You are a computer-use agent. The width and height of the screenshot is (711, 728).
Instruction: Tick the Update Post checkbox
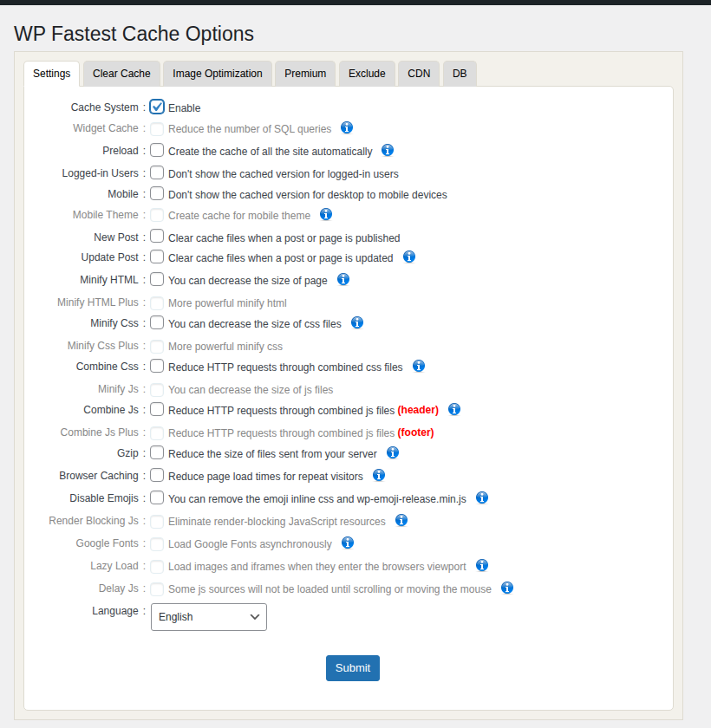(x=157, y=257)
